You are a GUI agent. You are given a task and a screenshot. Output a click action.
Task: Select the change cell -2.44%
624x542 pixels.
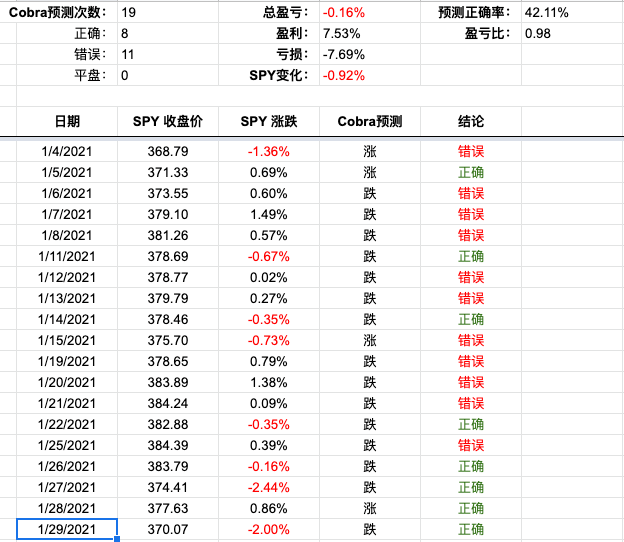269,487
